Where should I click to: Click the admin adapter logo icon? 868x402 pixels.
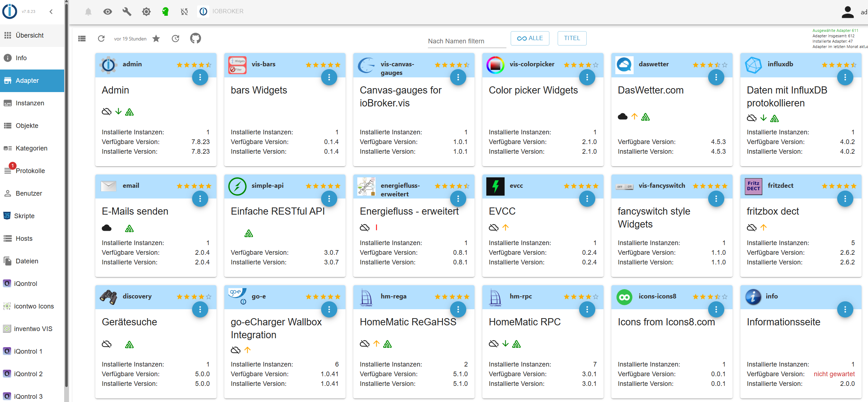tap(108, 65)
